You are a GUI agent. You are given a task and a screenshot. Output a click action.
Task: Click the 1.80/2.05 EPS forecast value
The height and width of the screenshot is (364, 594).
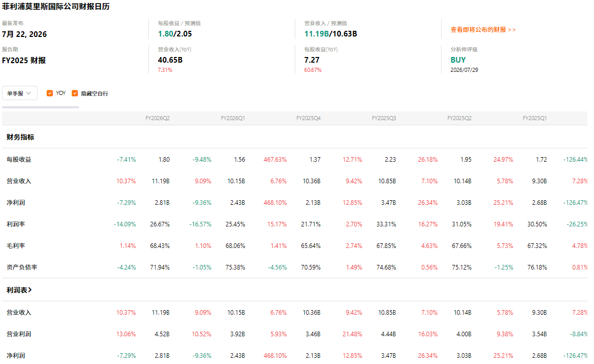tap(175, 34)
